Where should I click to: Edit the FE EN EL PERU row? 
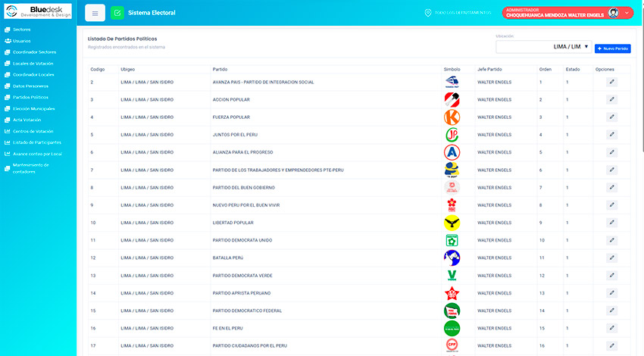(x=611, y=328)
